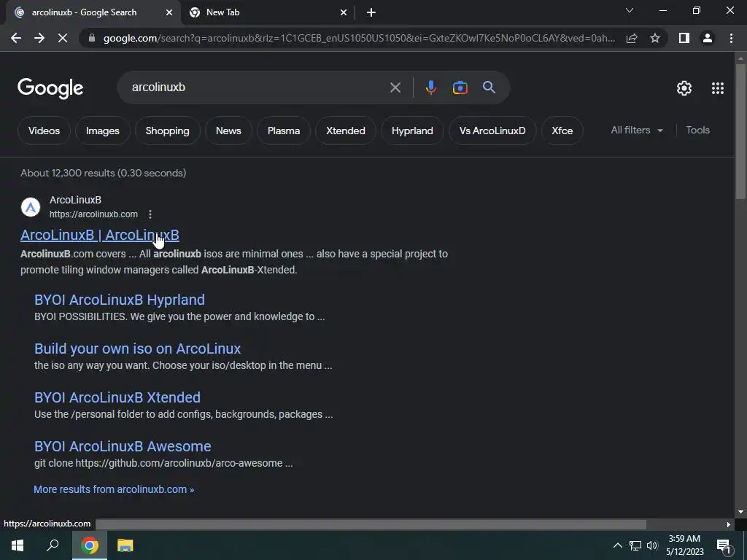View more results from arcolinuxb.com
The height and width of the screenshot is (560, 747).
[114, 489]
